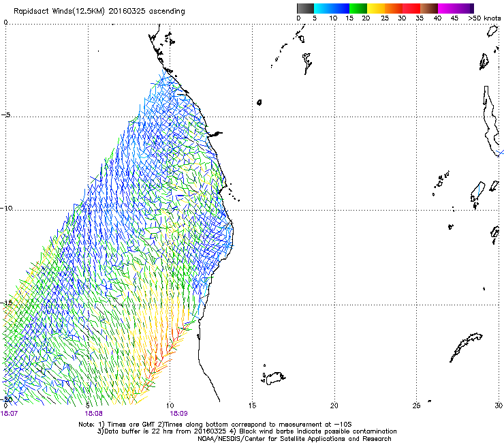Click the magenta 40-45 knots legend swatch

[x=447, y=8]
